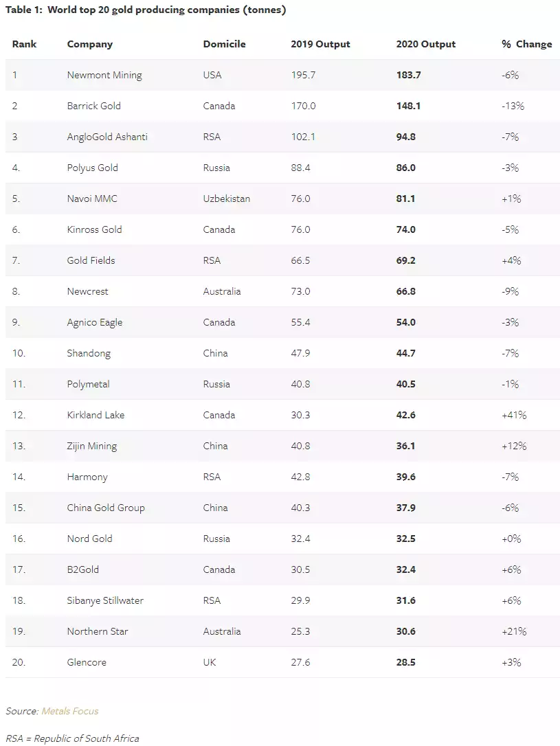Click the 2020 Output column header
Image resolution: width=560 pixels, height=746 pixels.
(x=425, y=44)
